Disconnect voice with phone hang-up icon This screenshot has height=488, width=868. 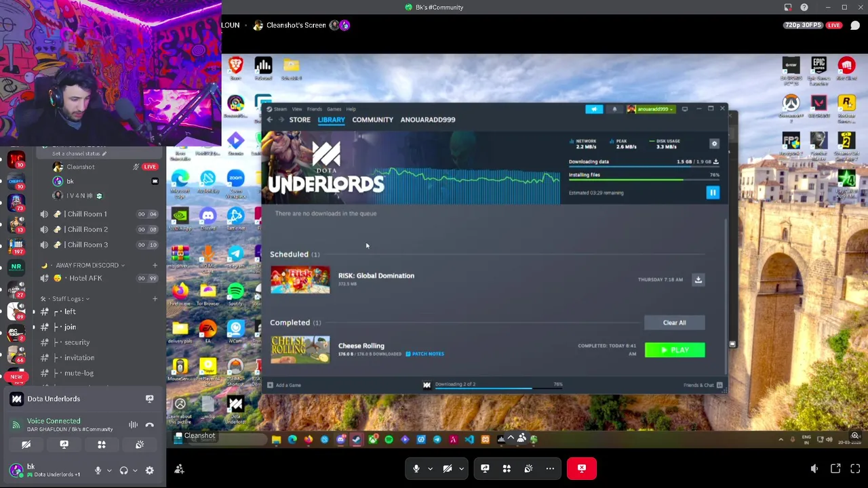[x=149, y=425]
